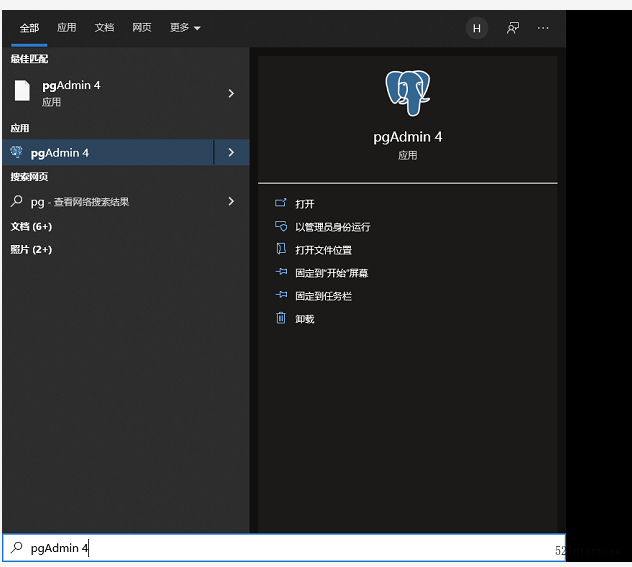This screenshot has height=567, width=632.
Task: Click the open-window icon beside 打开
Action: [x=281, y=202]
